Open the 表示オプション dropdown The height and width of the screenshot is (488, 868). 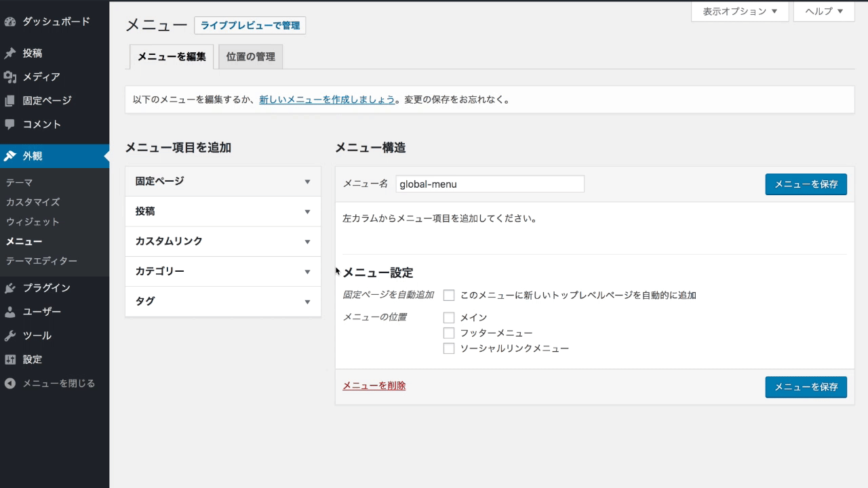(x=739, y=12)
